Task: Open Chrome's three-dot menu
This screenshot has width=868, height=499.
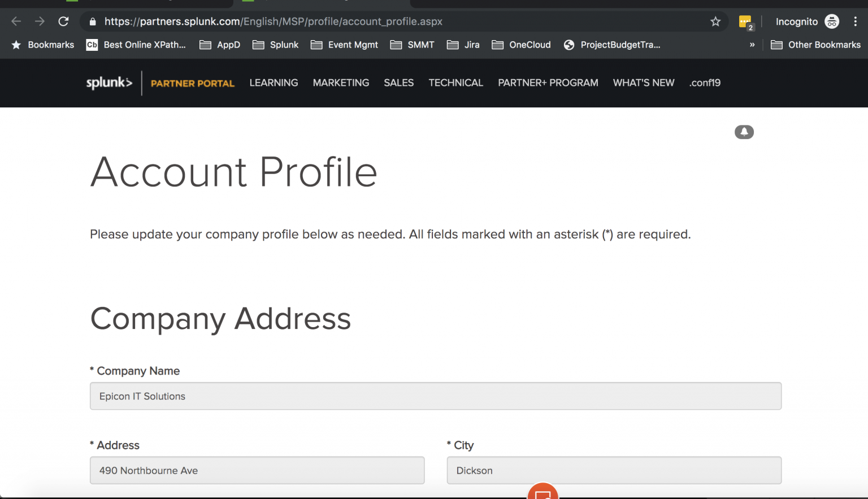Action: pos(856,21)
